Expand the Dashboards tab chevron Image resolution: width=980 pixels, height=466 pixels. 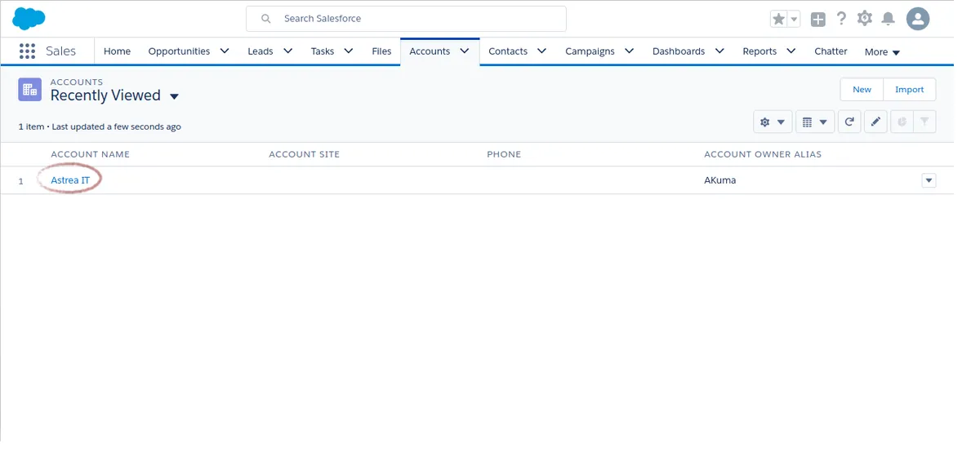click(719, 51)
